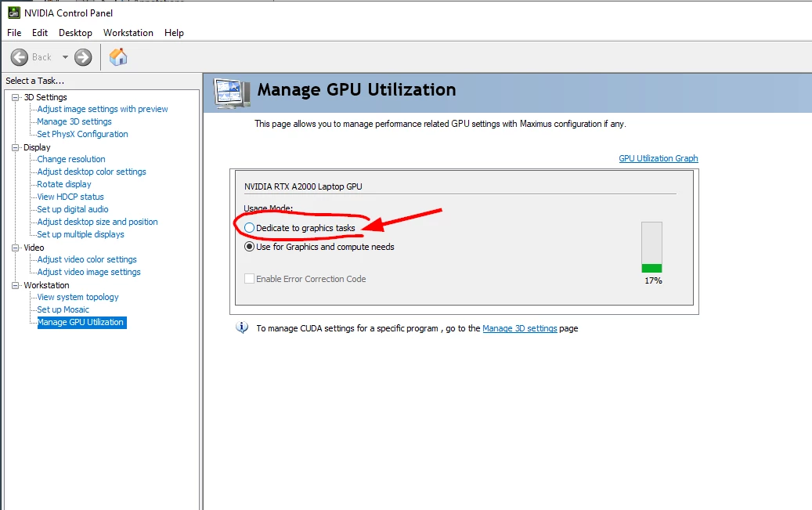Click the Forward arrow icon

tap(83, 57)
